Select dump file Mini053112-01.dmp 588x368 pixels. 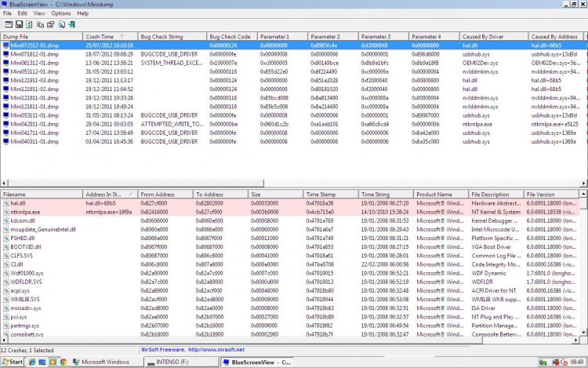(x=34, y=71)
